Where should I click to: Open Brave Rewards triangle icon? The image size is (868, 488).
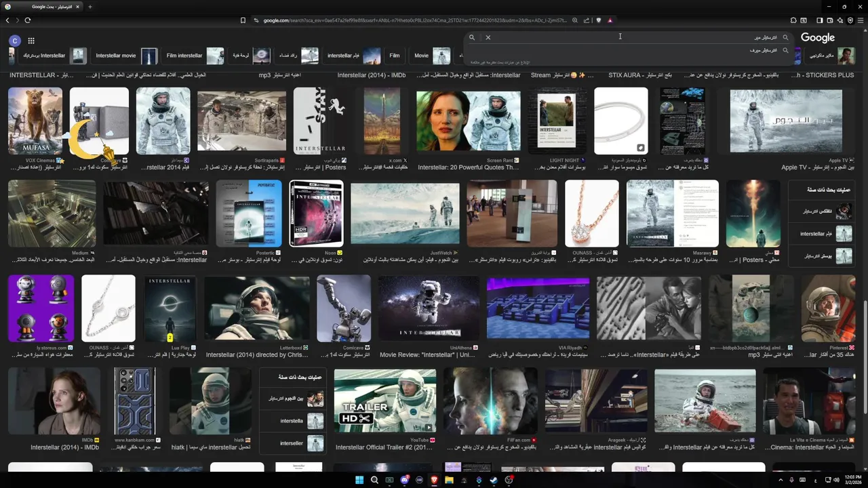pyautogui.click(x=610, y=20)
